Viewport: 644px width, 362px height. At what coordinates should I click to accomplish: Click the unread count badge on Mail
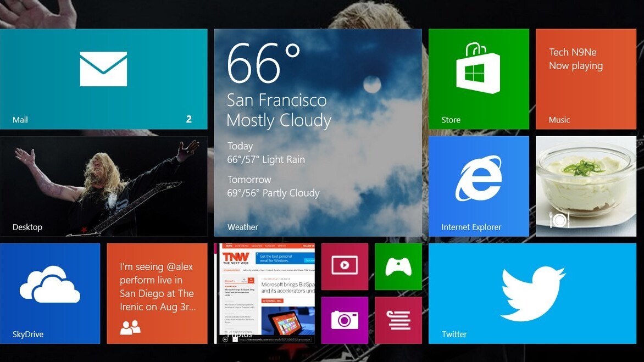[x=188, y=119]
